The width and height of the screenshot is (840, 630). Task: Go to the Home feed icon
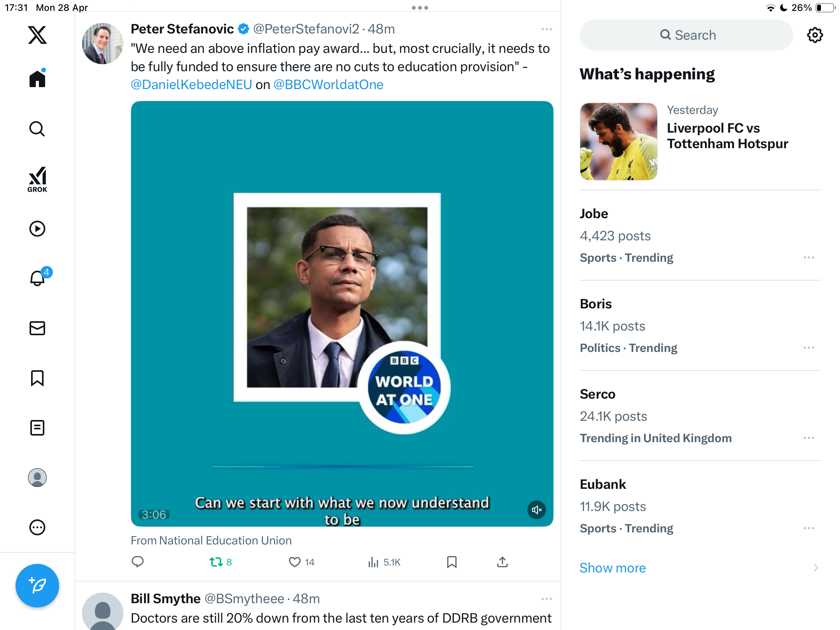coord(37,78)
